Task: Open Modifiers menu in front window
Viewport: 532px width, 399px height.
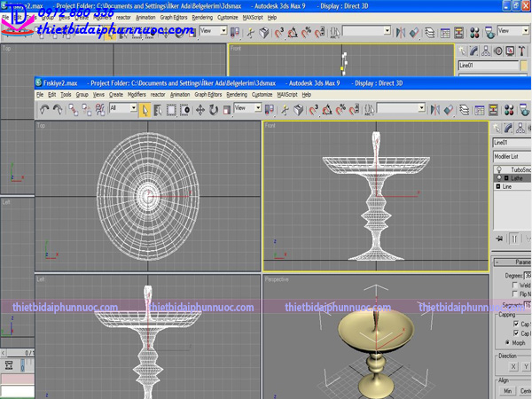Action: (x=137, y=94)
